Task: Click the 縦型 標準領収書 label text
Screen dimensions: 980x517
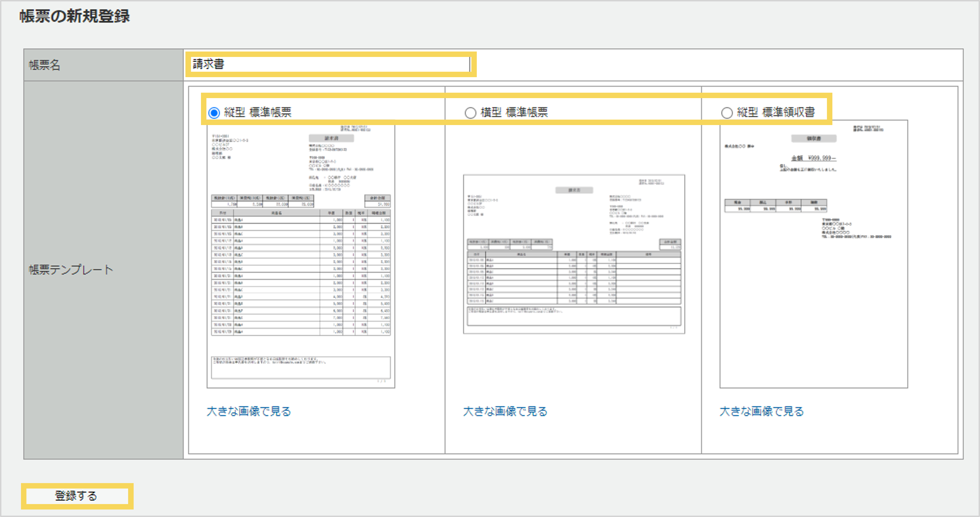Action: click(776, 112)
